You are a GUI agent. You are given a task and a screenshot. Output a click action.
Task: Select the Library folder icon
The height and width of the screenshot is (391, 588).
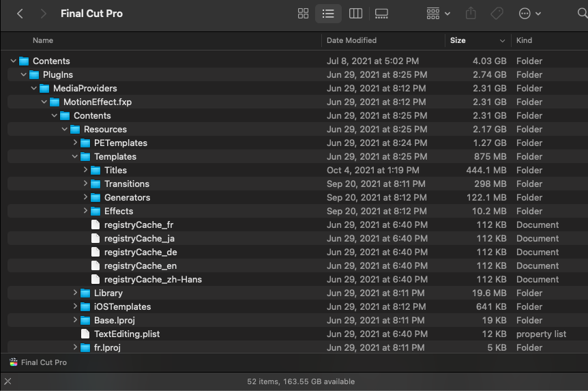[85, 293]
